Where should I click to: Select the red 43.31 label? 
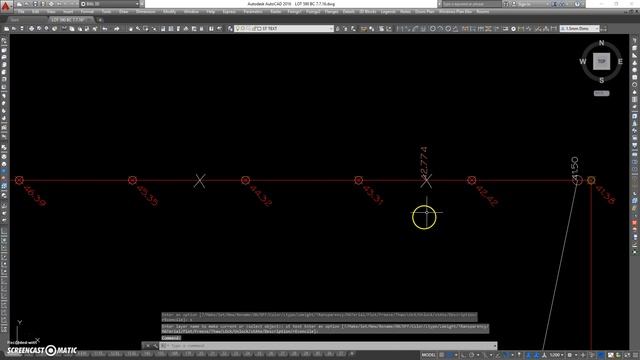373,195
